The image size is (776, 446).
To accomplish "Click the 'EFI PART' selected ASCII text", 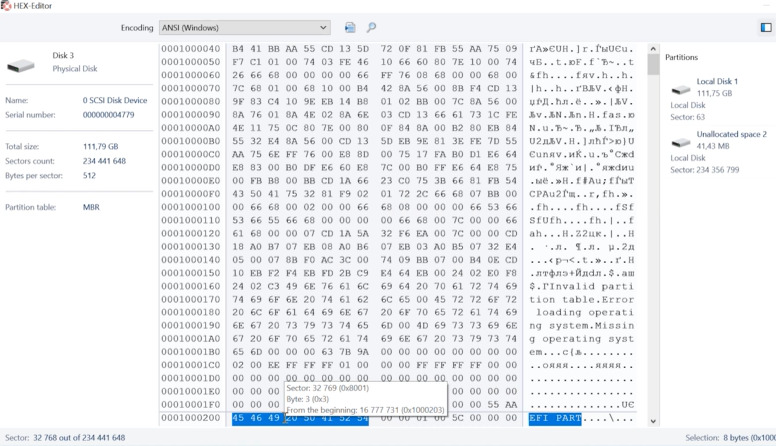I will 555,418.
